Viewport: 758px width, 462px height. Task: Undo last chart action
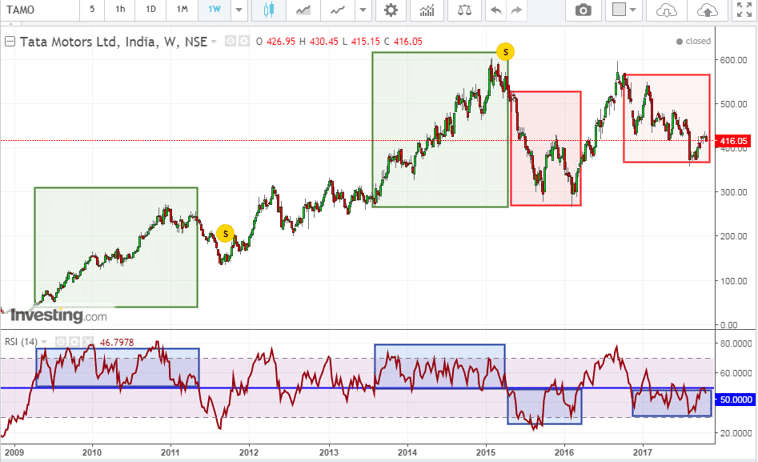[496, 10]
